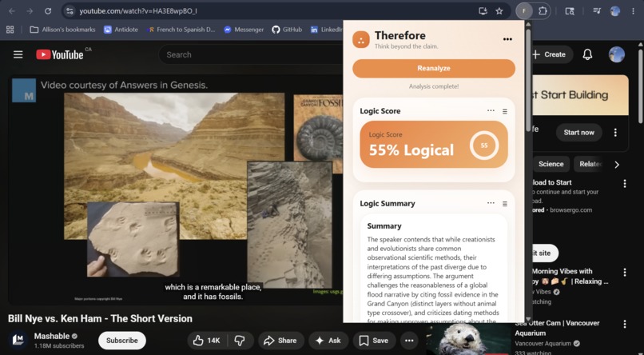The width and height of the screenshot is (644, 355).
Task: Click the Therefore panel scrollbar
Action: point(528,78)
